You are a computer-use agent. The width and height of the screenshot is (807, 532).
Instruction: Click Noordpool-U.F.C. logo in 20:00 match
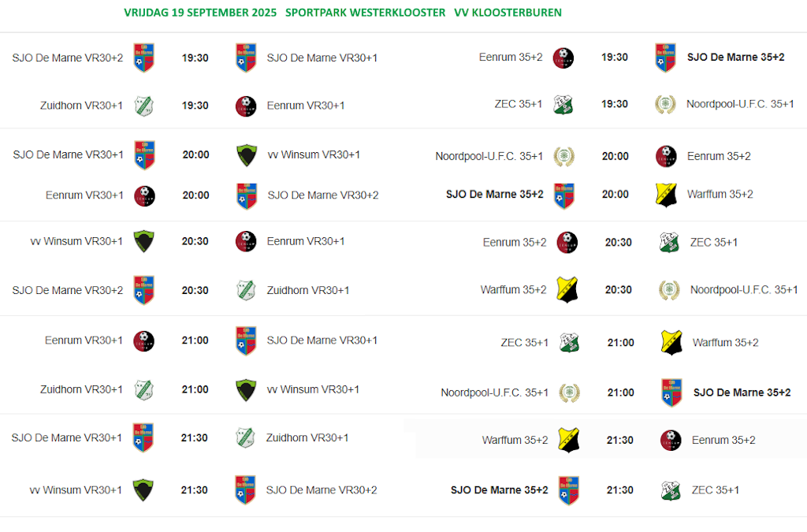(x=563, y=157)
